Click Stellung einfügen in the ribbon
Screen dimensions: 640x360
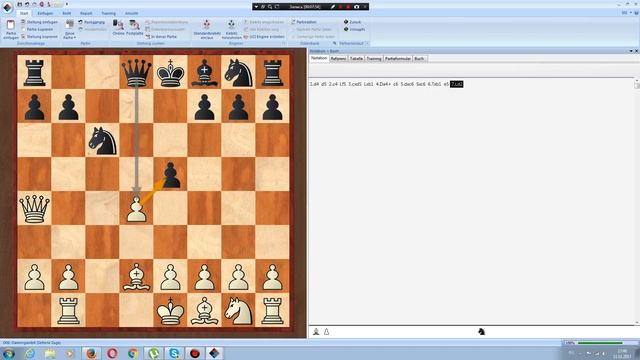[x=39, y=22]
